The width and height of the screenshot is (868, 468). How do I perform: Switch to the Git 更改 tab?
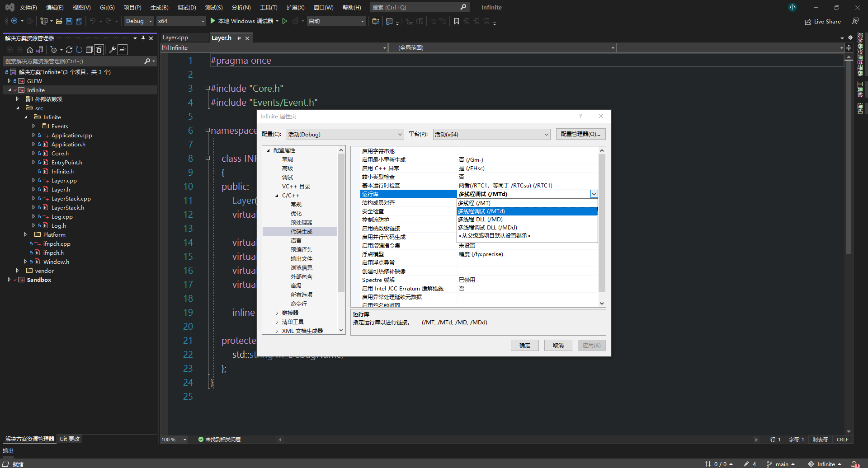point(70,439)
